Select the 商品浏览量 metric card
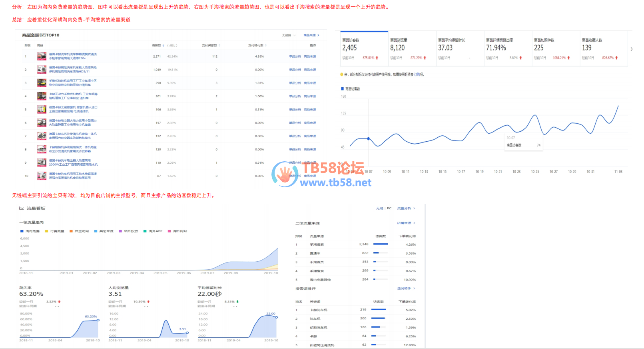644x349 pixels. [412, 49]
